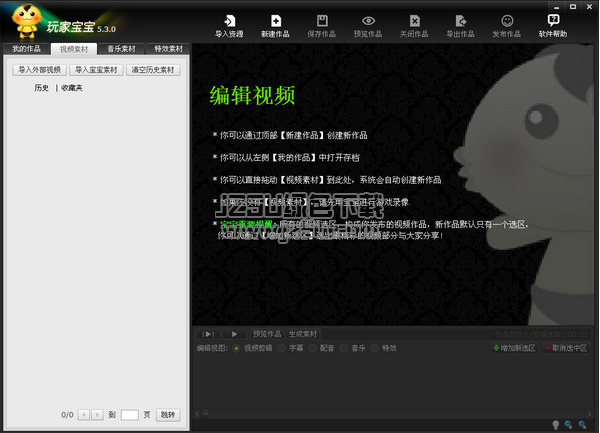Select the 历史 history sub-tab

(x=41, y=88)
